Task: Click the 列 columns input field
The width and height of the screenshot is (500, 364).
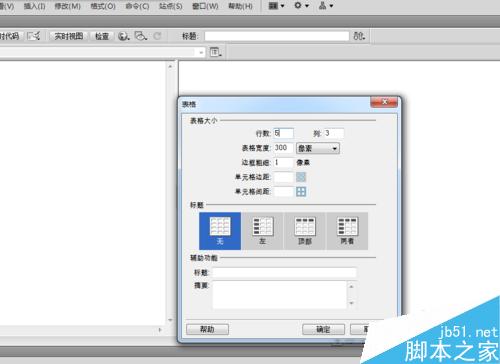Action: pyautogui.click(x=334, y=133)
